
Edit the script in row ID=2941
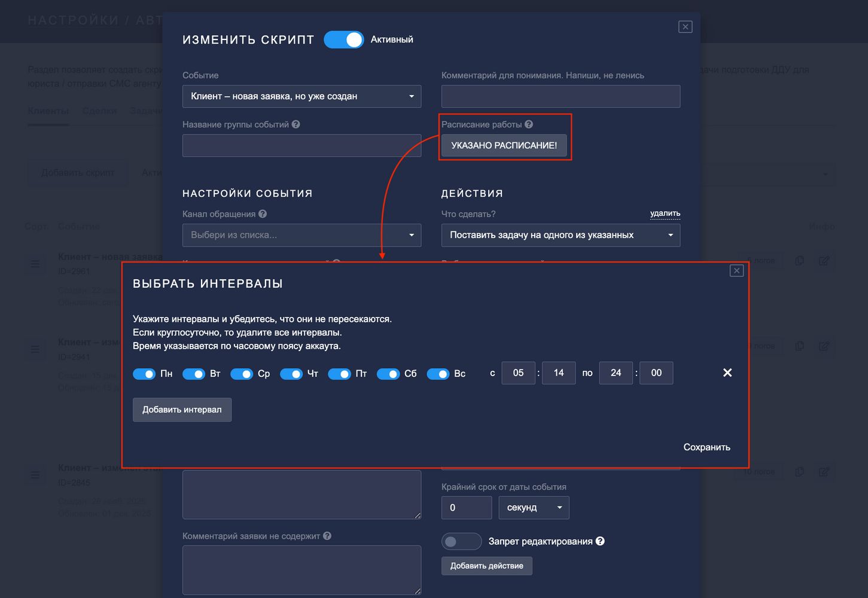(824, 346)
